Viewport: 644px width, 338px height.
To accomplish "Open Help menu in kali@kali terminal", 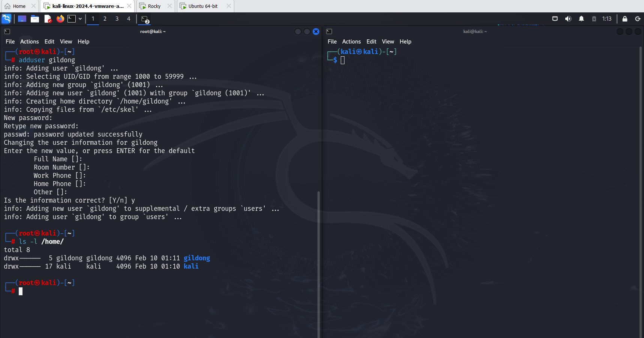I will [x=406, y=42].
